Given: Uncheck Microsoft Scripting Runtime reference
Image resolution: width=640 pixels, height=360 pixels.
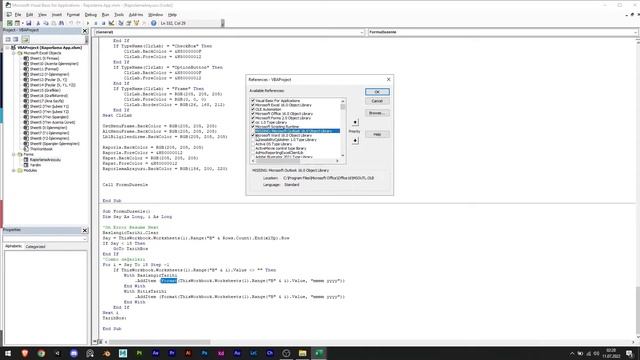Looking at the screenshot, I should click(253, 127).
